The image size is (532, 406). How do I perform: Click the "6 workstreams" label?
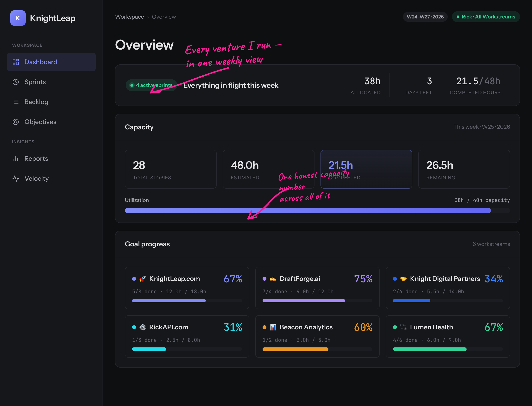(x=491, y=244)
